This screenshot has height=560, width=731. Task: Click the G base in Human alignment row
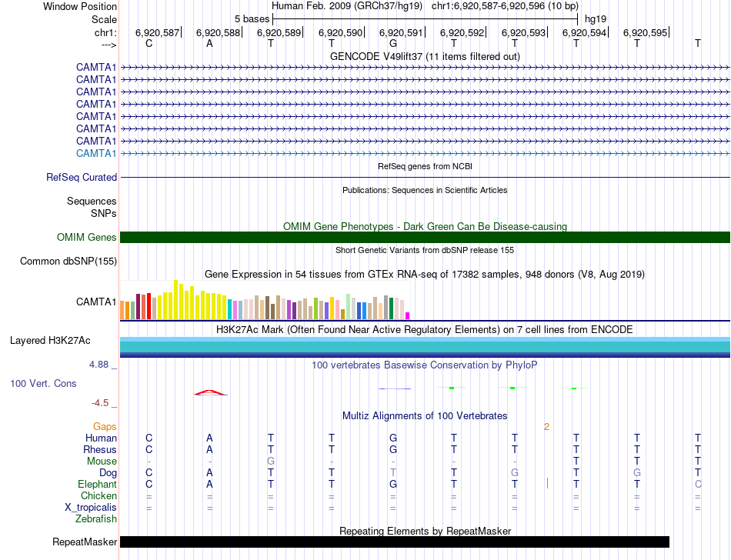tap(393, 438)
